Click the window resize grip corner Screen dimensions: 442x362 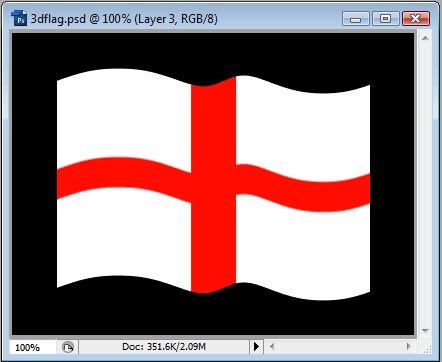(x=427, y=349)
